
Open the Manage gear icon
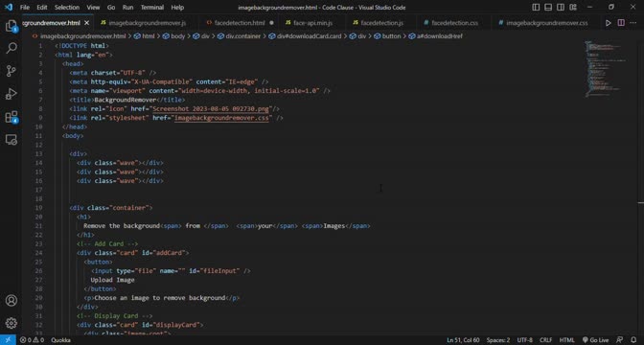tap(11, 323)
